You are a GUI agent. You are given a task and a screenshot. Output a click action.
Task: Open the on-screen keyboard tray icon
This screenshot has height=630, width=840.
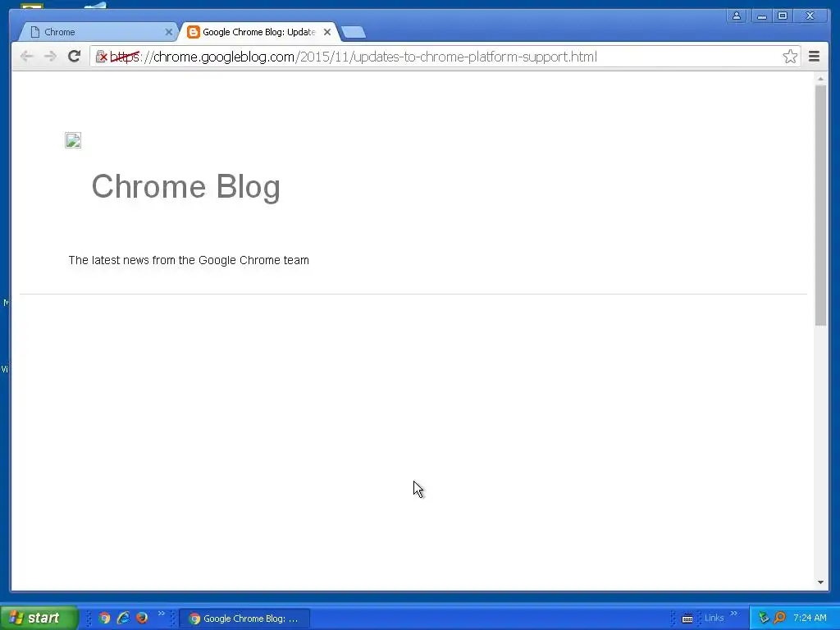[x=687, y=619]
